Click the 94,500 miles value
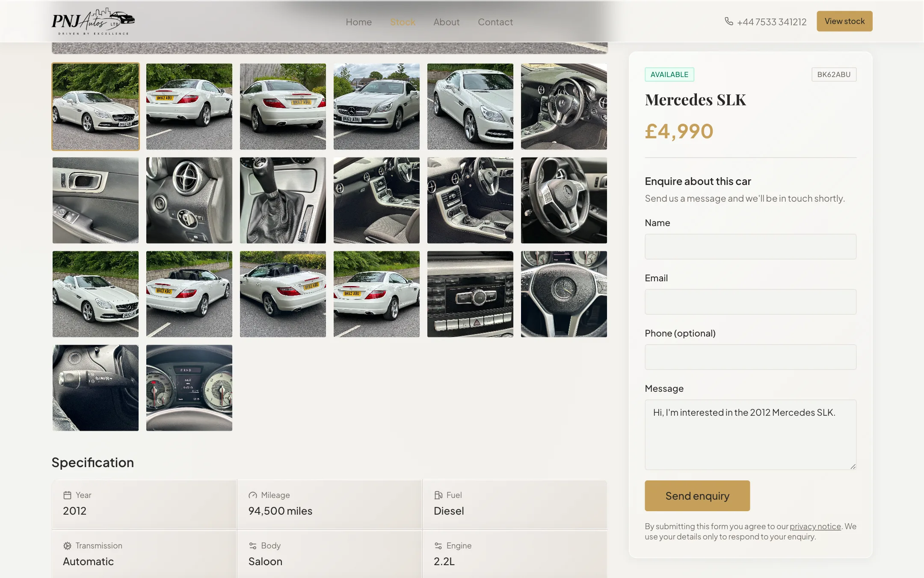The width and height of the screenshot is (924, 578). (x=280, y=511)
